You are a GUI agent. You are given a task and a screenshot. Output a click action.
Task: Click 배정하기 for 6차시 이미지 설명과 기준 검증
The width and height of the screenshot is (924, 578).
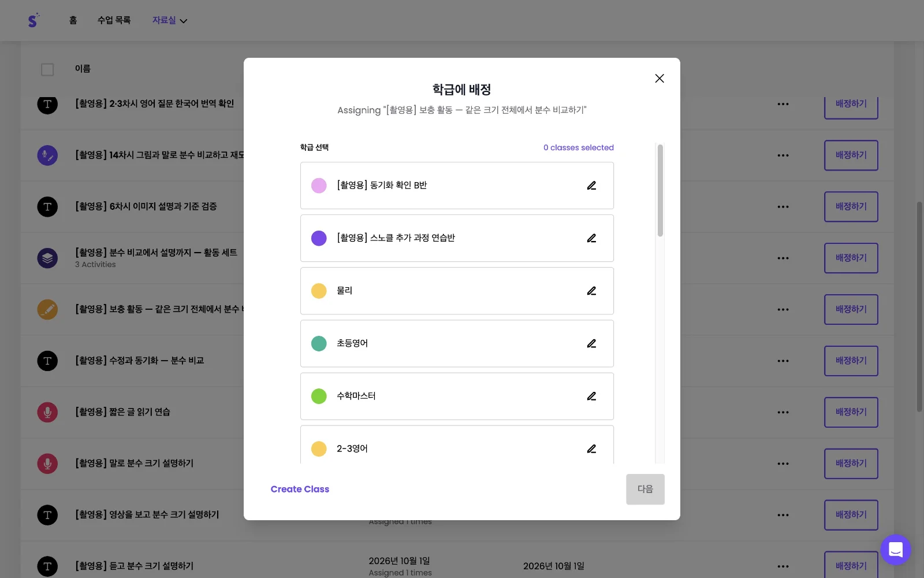coord(851,207)
